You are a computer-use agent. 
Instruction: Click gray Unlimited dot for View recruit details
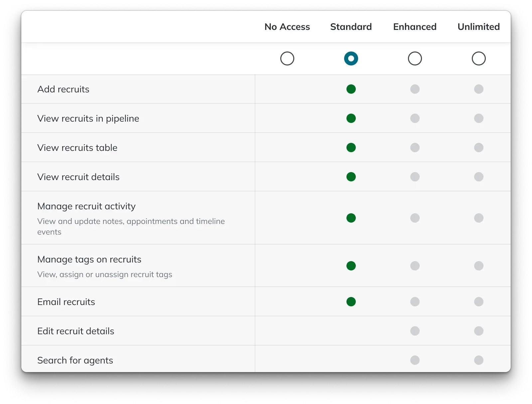[x=479, y=177]
